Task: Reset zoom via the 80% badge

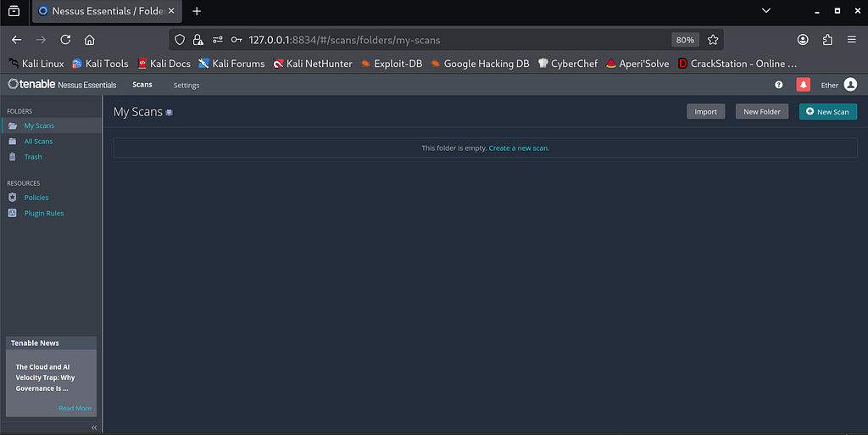Action: (x=685, y=40)
